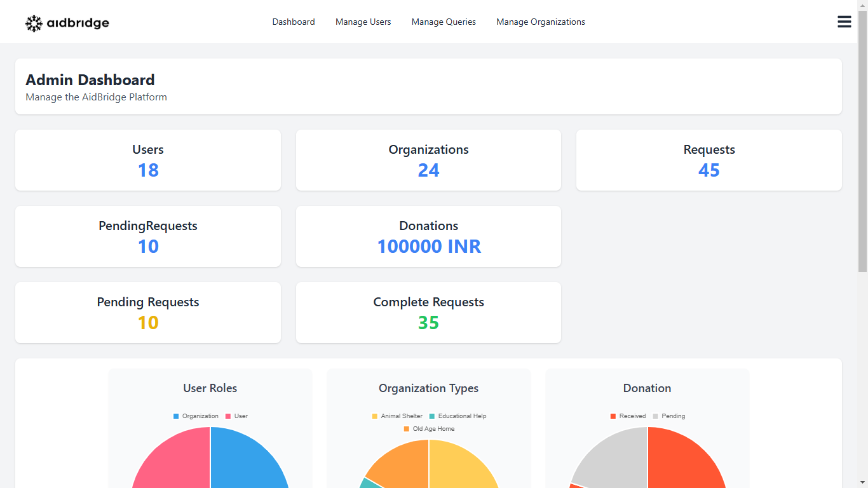This screenshot has height=488, width=868.
Task: Click the Users count card
Action: point(148,160)
